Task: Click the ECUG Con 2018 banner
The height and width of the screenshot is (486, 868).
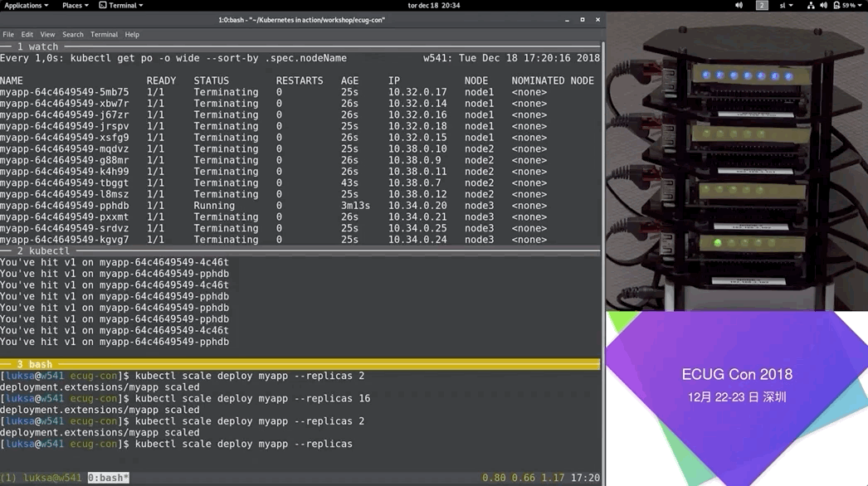Action: [737, 399]
